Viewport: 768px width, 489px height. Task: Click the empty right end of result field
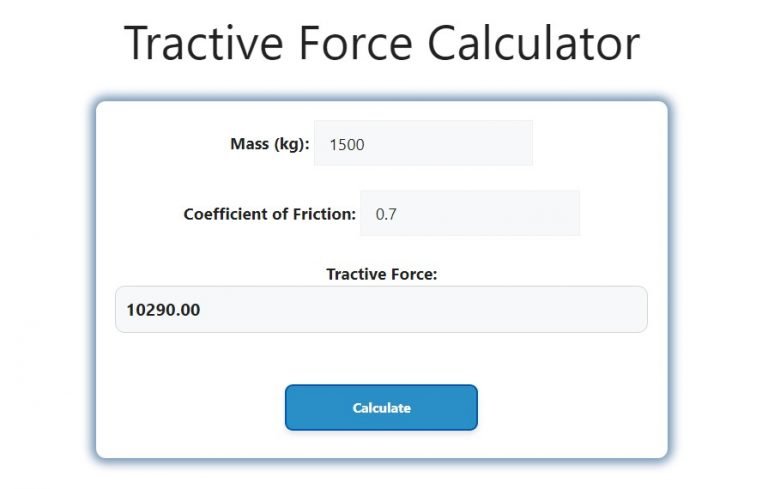click(x=600, y=310)
